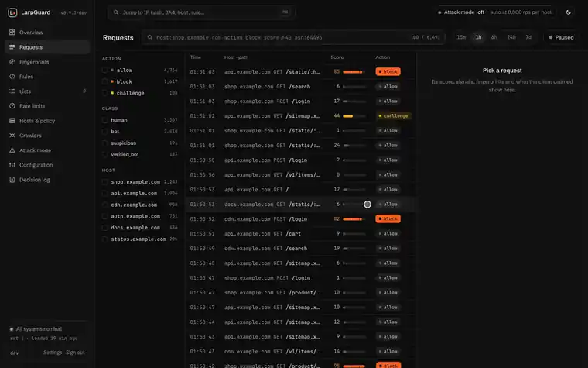588x368 pixels.
Task: Click the Rate limits clock icon
Action: pos(12,106)
